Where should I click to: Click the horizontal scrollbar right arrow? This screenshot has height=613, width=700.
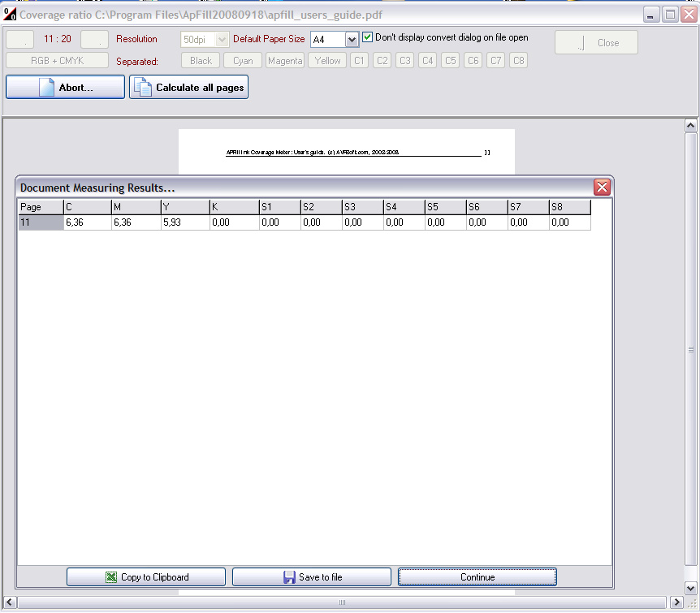tap(676, 602)
